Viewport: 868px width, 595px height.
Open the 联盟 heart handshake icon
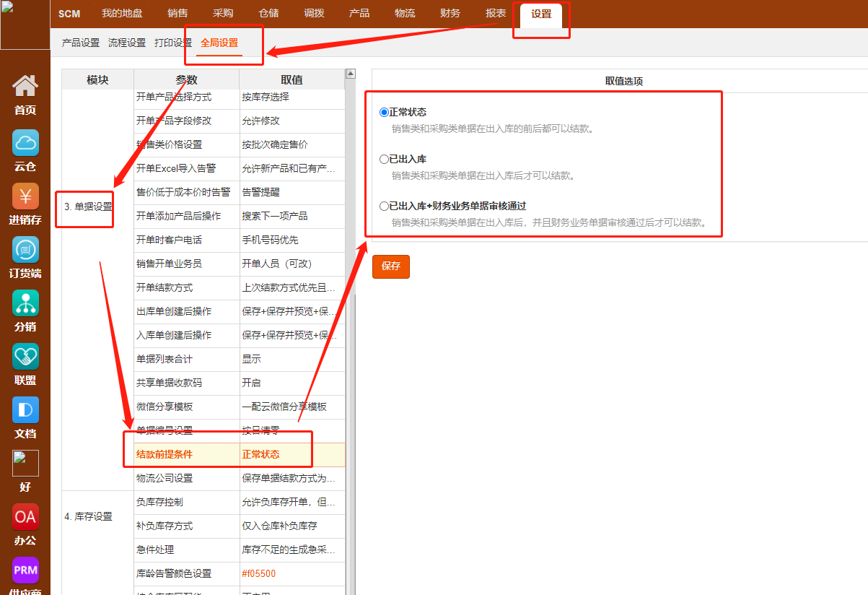(x=25, y=357)
